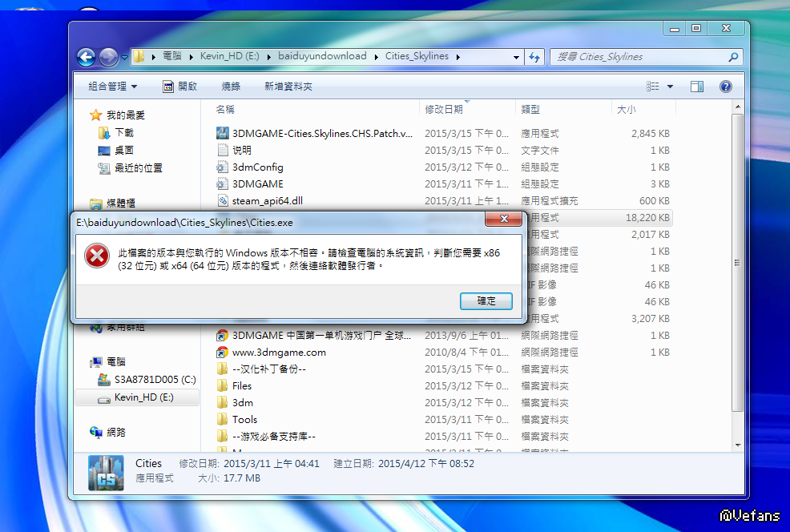Maximize the Explorer window
The width and height of the screenshot is (790, 532).
696,29
